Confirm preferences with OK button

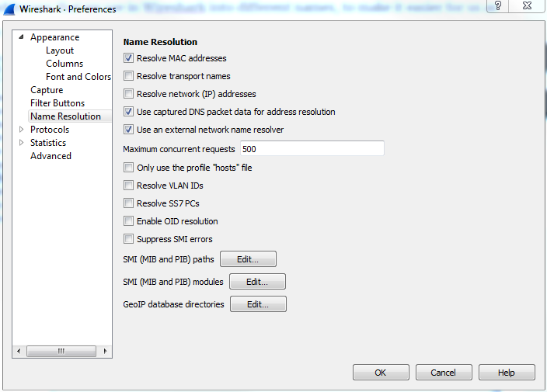[x=381, y=373]
